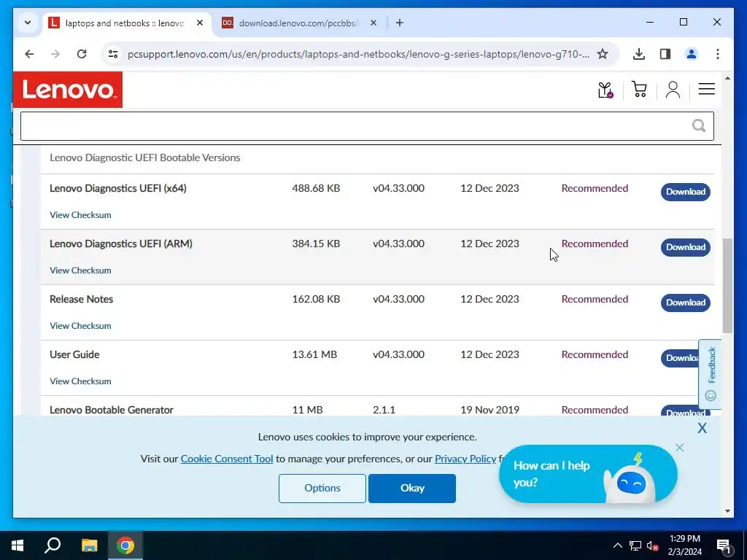Open the Chrome profile avatar
The height and width of the screenshot is (560, 747).
click(x=692, y=54)
